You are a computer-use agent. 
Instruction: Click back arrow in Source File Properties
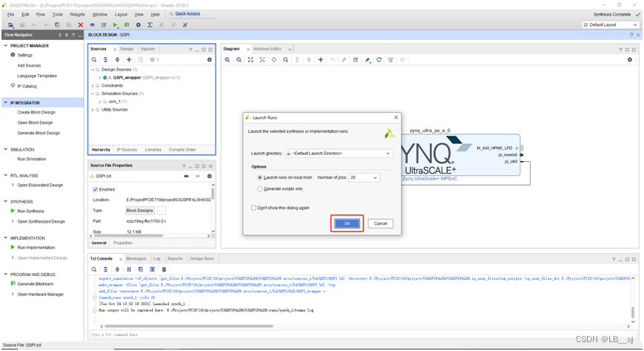187,176
